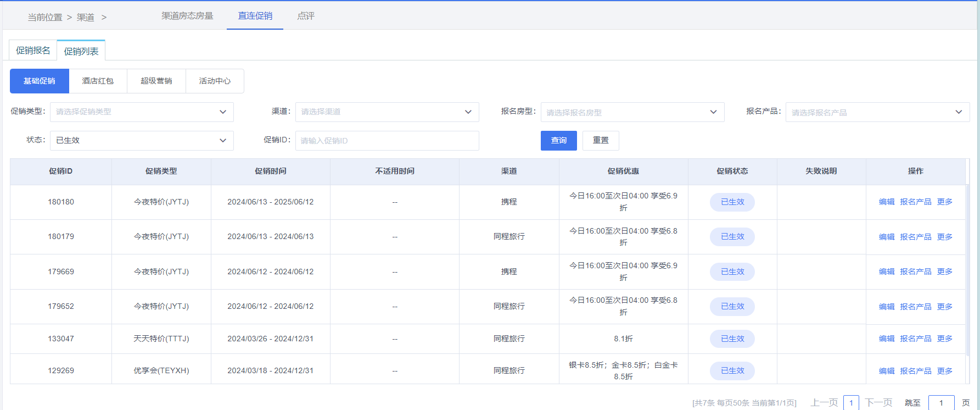Screen dimensions: 980x410
Task: Click 更多 for promotion 133047
Action: coord(944,339)
